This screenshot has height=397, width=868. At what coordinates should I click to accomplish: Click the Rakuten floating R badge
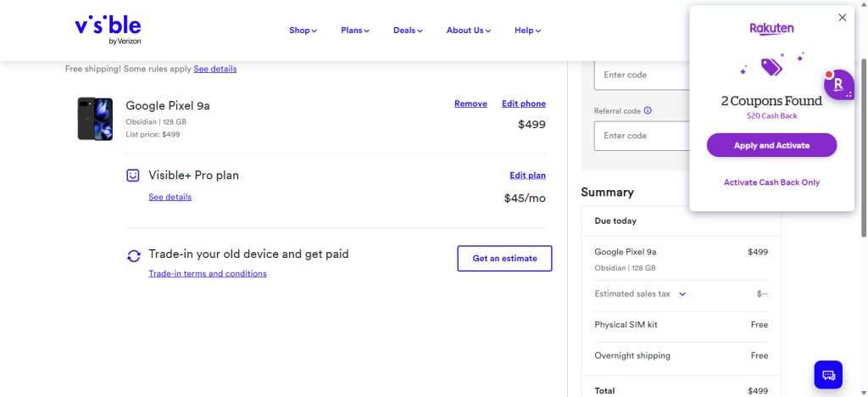(x=839, y=85)
